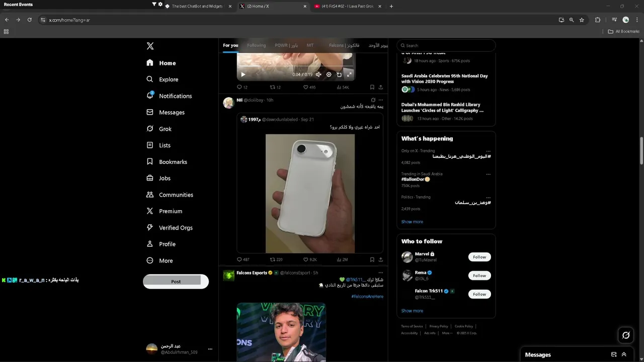This screenshot has width=644, height=362.
Task: Open Falcons Esports profile name
Action: [252, 273]
